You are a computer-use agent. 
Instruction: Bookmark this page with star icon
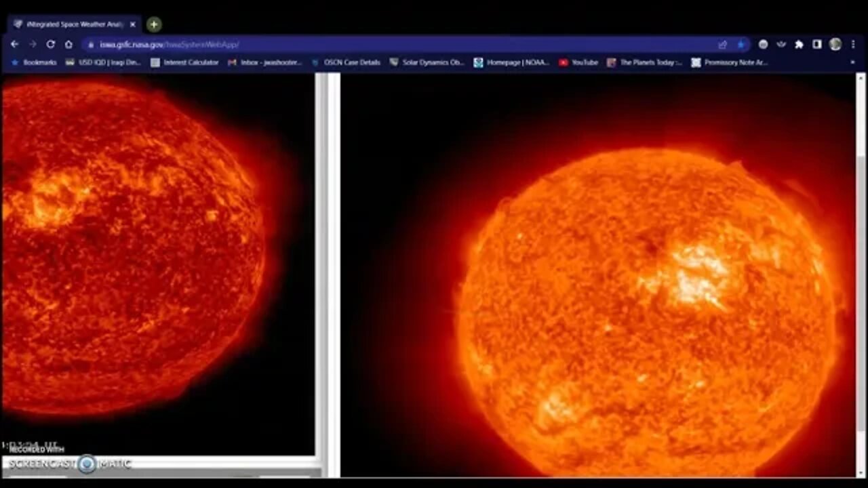(741, 45)
